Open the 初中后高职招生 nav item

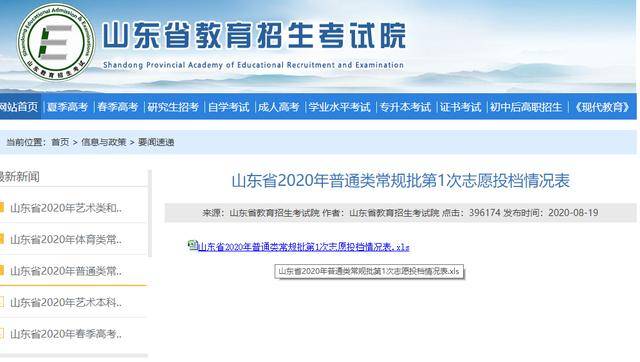click(x=526, y=107)
